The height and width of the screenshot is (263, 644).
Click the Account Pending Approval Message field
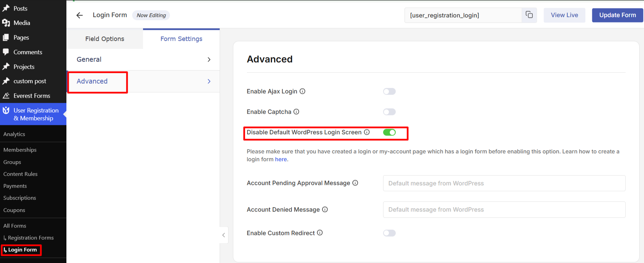pos(504,183)
